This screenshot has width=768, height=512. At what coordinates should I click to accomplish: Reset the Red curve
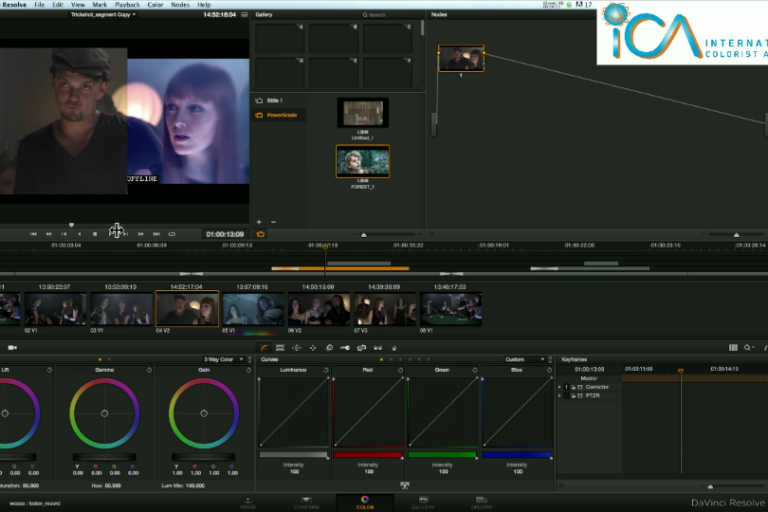coord(400,370)
